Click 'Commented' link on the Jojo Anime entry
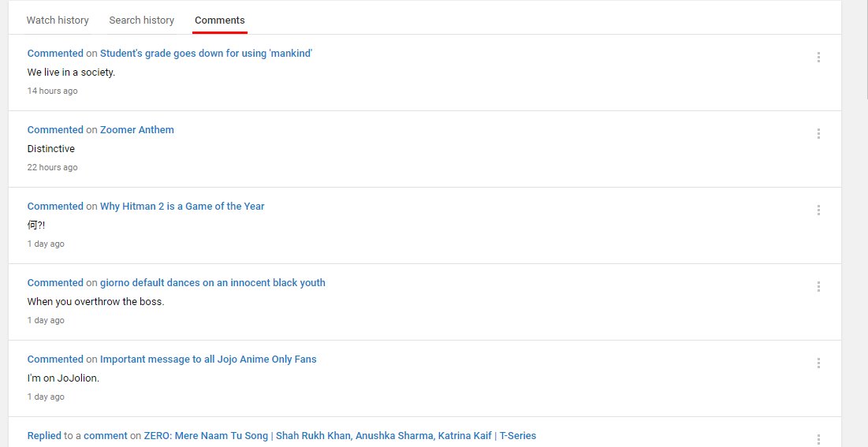 [x=55, y=359]
